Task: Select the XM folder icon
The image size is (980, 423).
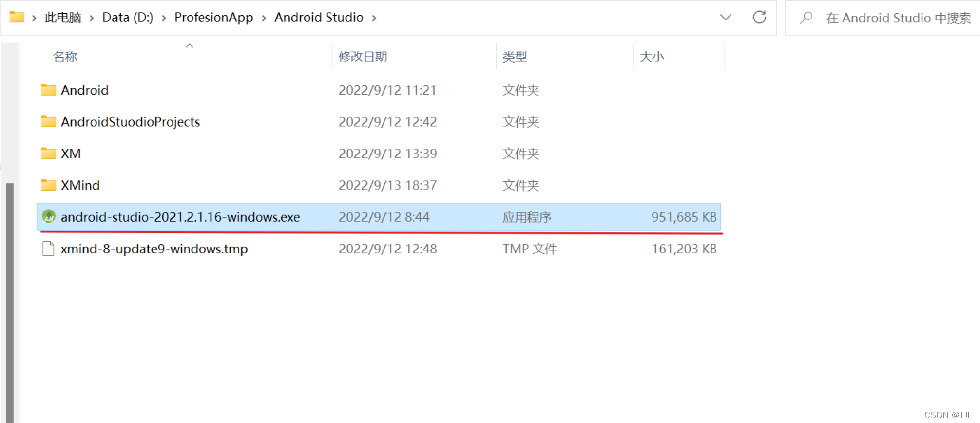Action: (x=48, y=154)
